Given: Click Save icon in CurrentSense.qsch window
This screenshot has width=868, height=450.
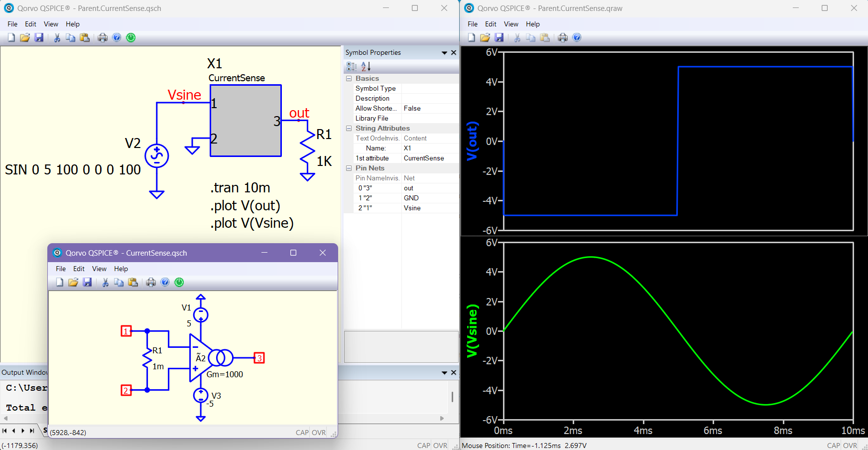Looking at the screenshot, I should (x=87, y=282).
